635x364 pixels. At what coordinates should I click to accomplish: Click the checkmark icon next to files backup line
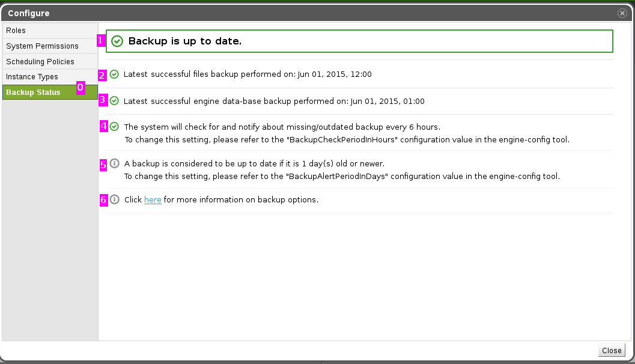[x=114, y=74]
